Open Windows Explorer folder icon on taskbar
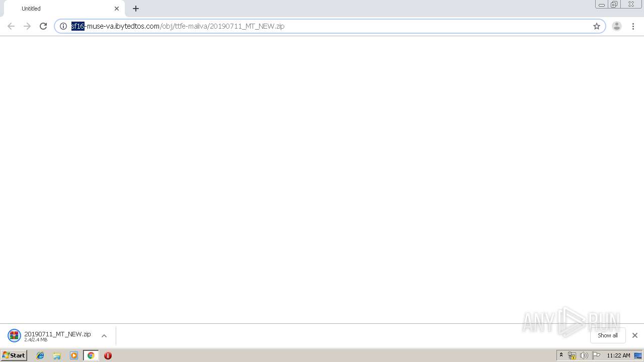 click(x=57, y=355)
